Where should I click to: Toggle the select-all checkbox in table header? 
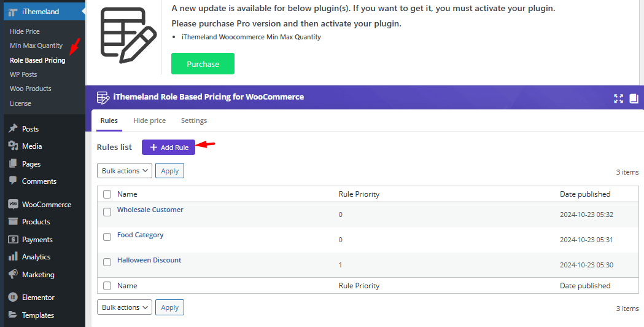[x=107, y=194]
